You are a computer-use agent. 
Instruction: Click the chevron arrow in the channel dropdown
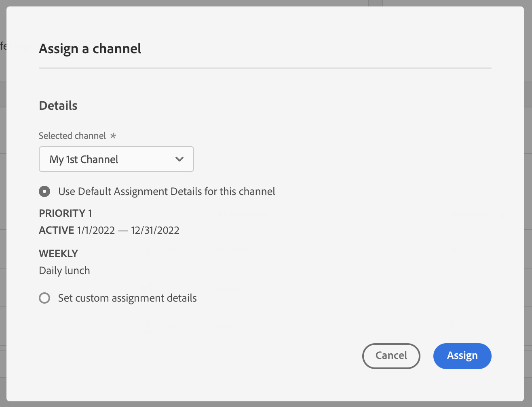[x=179, y=159]
